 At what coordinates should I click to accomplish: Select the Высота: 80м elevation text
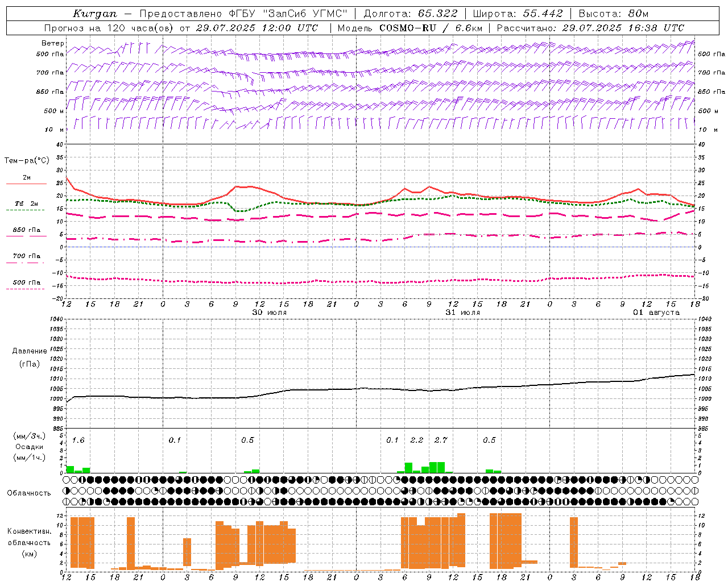point(614,14)
